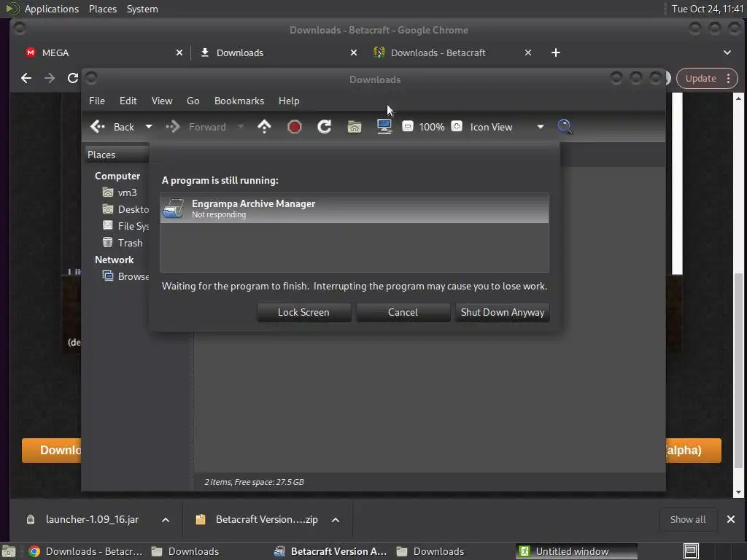Open the Places menu in top panel
Viewport: 747px width, 560px height.
[103, 9]
